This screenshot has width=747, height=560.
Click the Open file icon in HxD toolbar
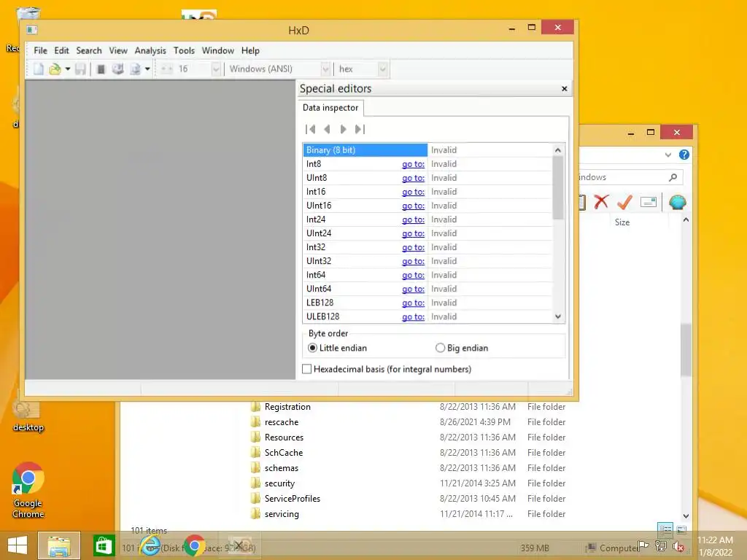pos(55,69)
